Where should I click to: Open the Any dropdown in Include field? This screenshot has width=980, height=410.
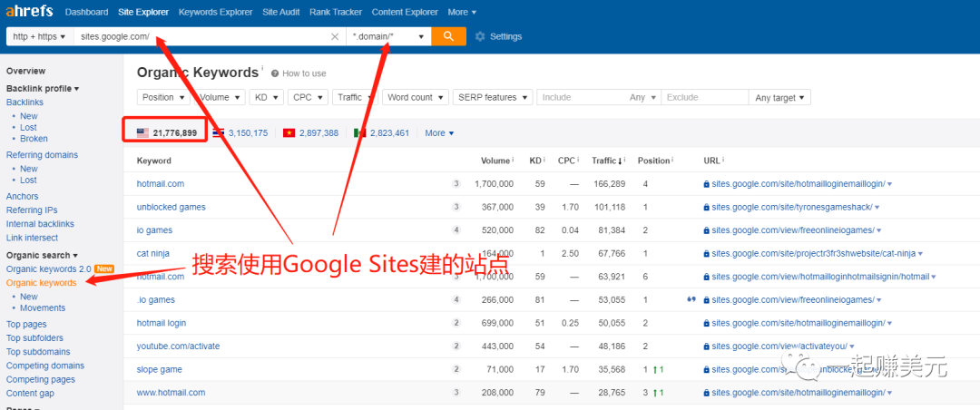click(x=643, y=97)
